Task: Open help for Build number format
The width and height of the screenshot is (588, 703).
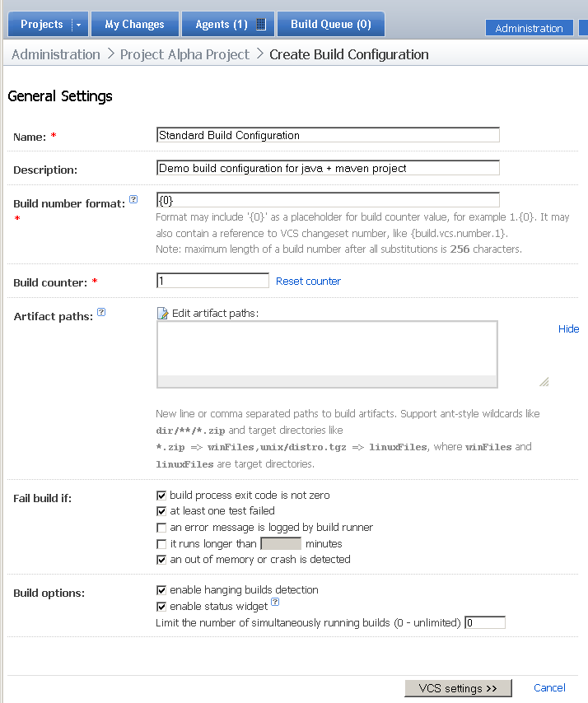Action: pyautogui.click(x=133, y=199)
